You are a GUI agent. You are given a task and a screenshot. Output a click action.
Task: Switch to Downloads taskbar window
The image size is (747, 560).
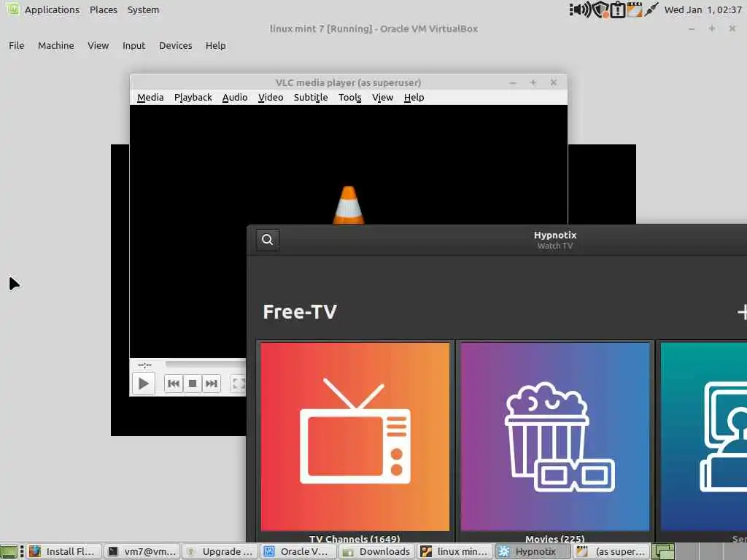point(377,551)
